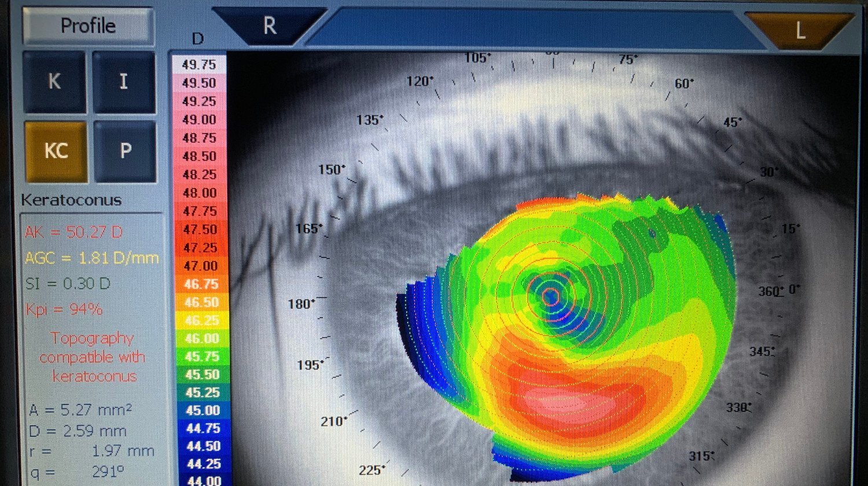The image size is (868, 486).
Task: Click the D diopter unit label above scale
Action: [x=198, y=39]
